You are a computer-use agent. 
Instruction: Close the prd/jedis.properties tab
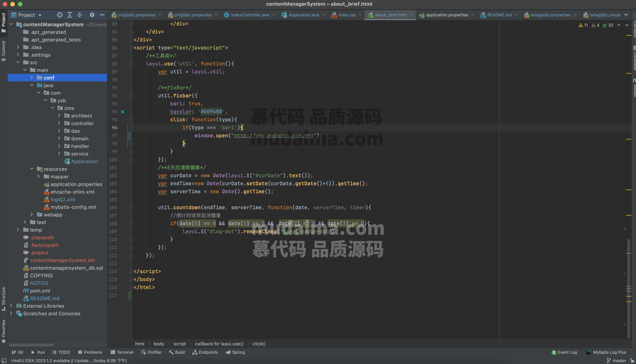click(x=160, y=15)
